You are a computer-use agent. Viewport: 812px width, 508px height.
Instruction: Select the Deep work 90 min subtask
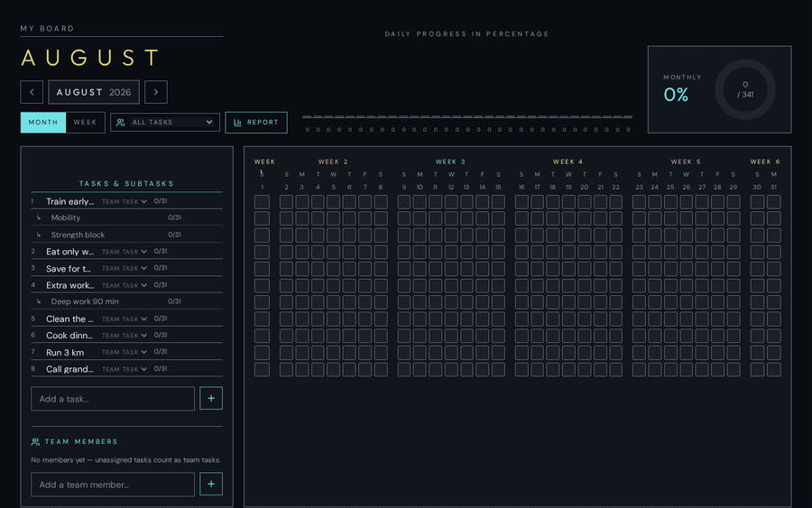pyautogui.click(x=126, y=301)
